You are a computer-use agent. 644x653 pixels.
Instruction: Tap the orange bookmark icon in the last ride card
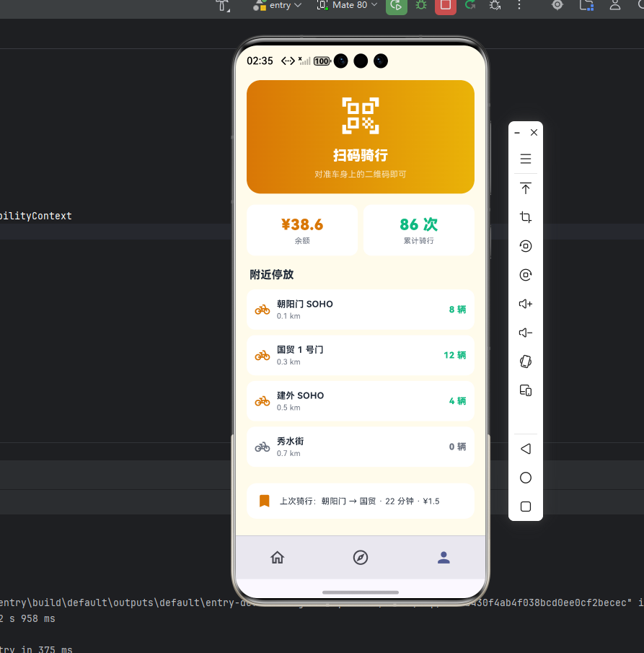pyautogui.click(x=265, y=501)
